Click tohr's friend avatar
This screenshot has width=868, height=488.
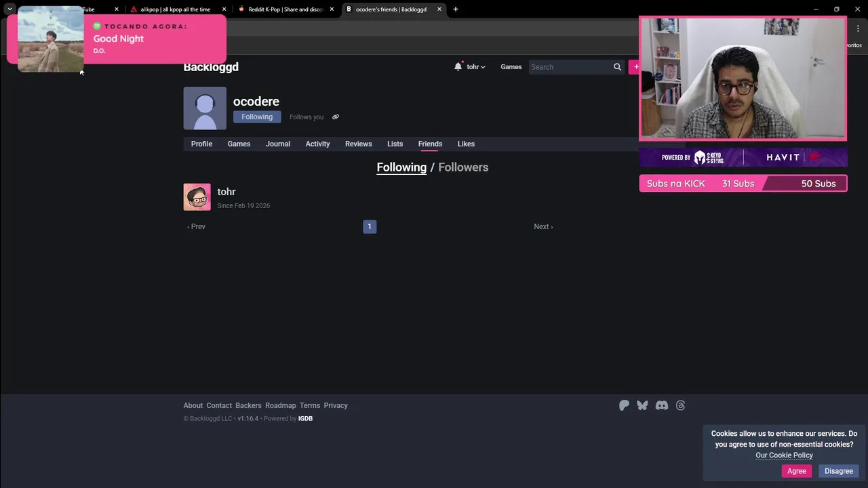coord(197,197)
